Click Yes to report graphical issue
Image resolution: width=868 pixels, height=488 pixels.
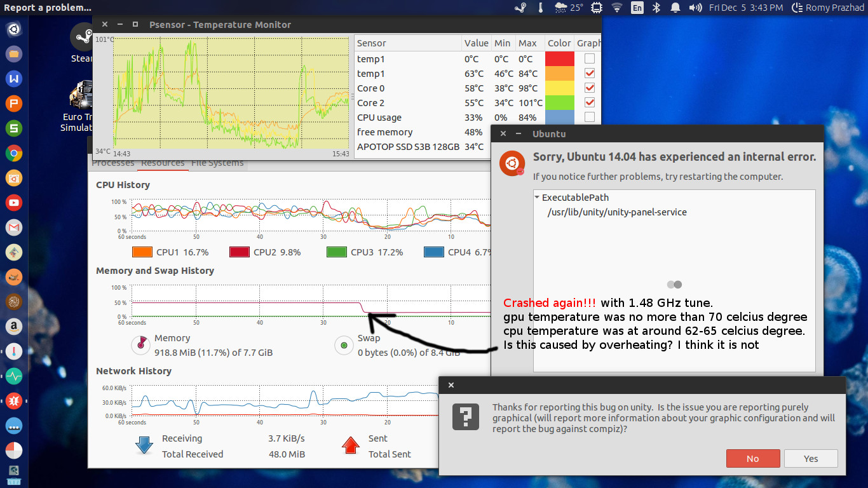(811, 459)
